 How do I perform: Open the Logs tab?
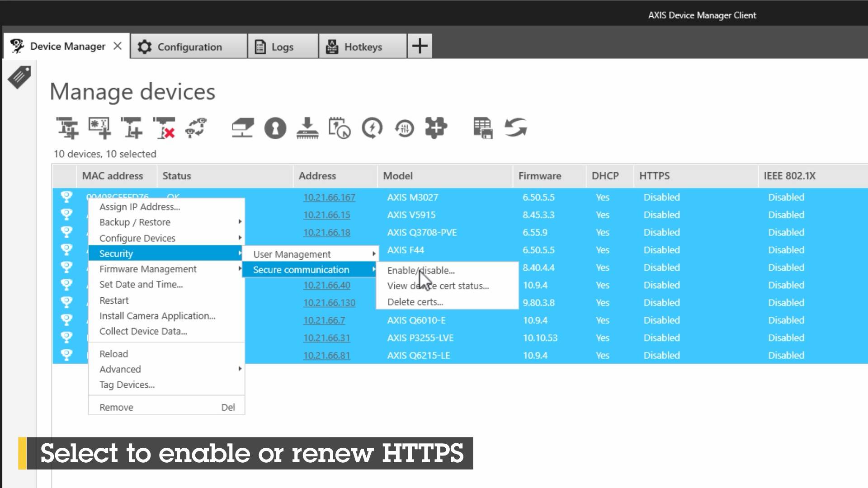[x=282, y=47]
